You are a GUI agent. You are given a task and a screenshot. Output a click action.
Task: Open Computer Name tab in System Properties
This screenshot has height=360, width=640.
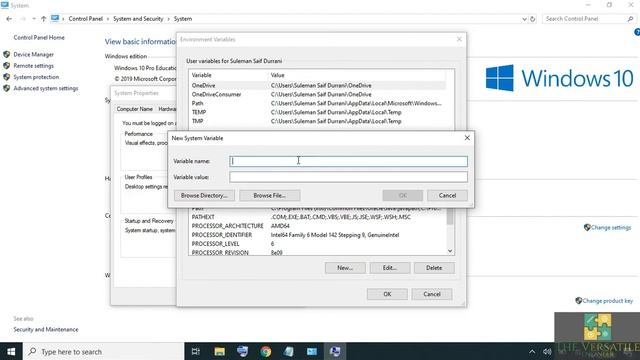click(x=134, y=109)
